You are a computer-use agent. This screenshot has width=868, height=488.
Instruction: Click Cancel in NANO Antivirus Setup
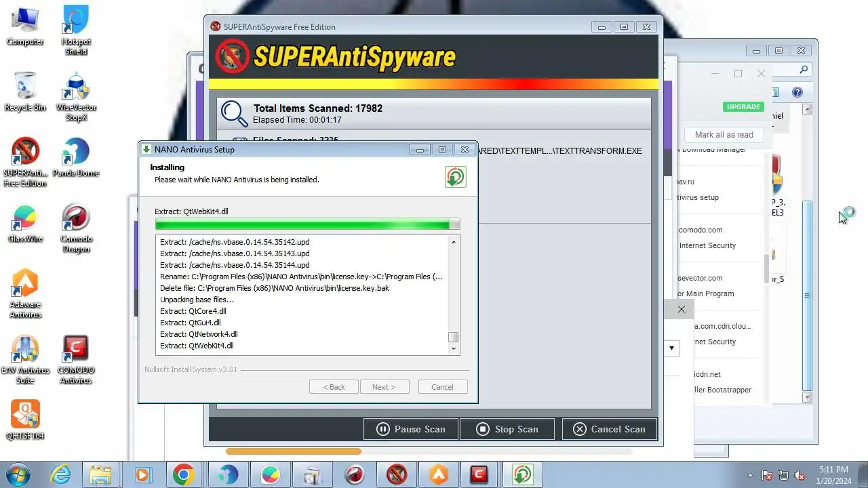click(x=442, y=387)
